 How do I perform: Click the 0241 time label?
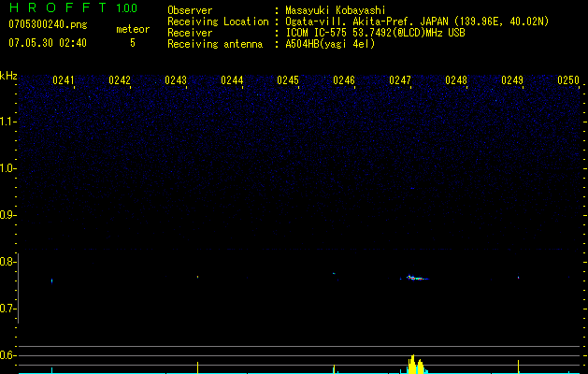click(64, 80)
